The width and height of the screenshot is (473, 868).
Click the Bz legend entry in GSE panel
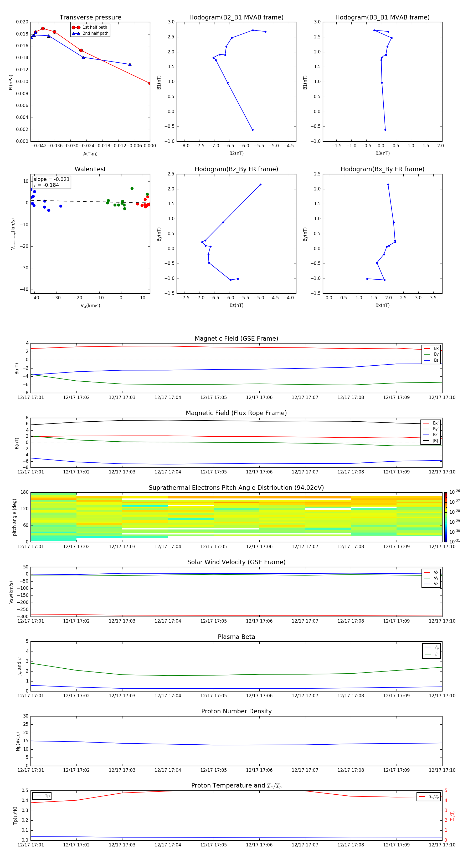point(431,360)
